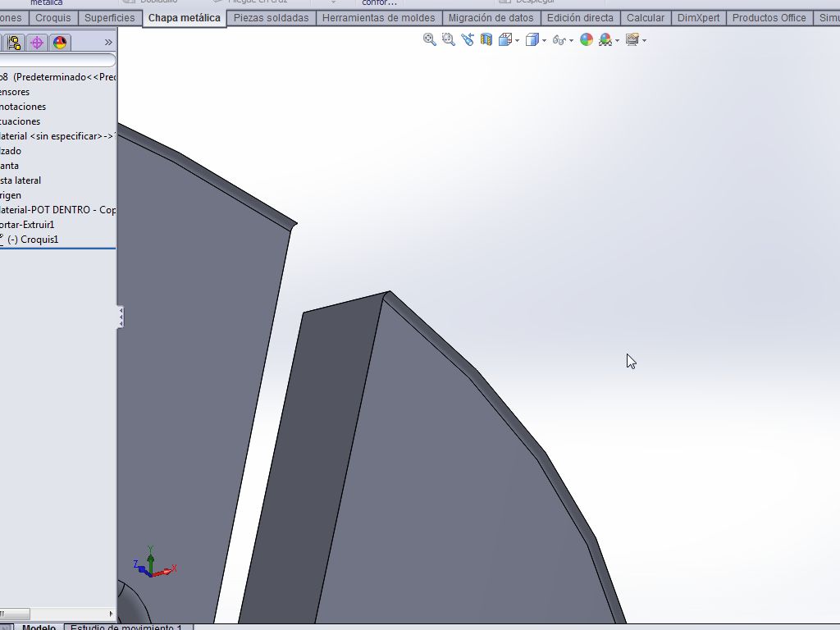Open Migración de datos tab
Viewport: 840px width, 630px height.
click(x=491, y=18)
